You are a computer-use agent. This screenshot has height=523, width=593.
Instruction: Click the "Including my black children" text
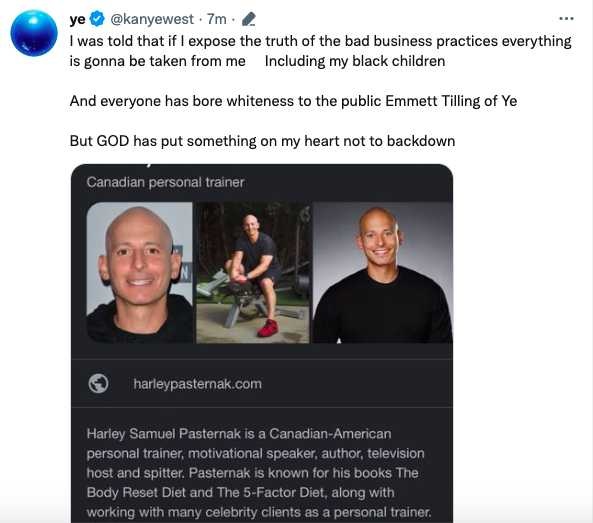pyautogui.click(x=355, y=61)
